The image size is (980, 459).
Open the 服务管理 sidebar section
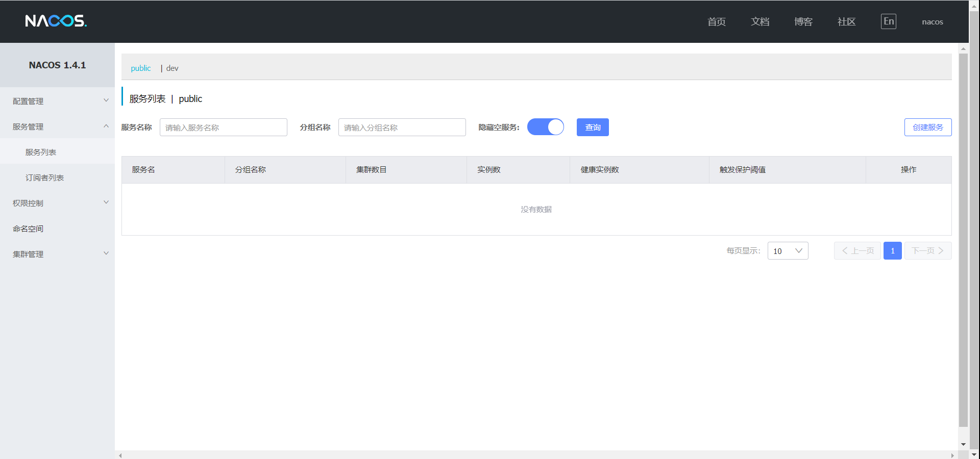[28, 126]
